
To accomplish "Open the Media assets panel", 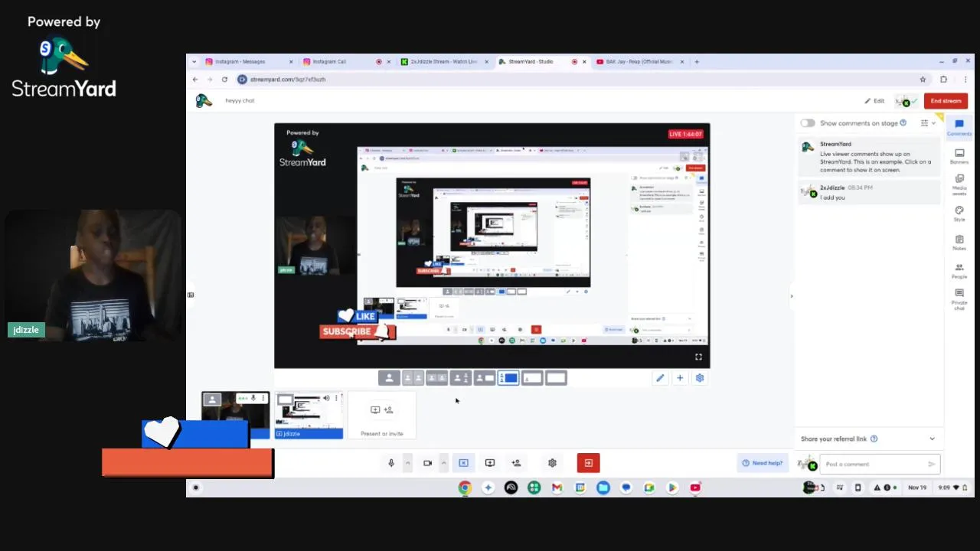I will point(959,184).
